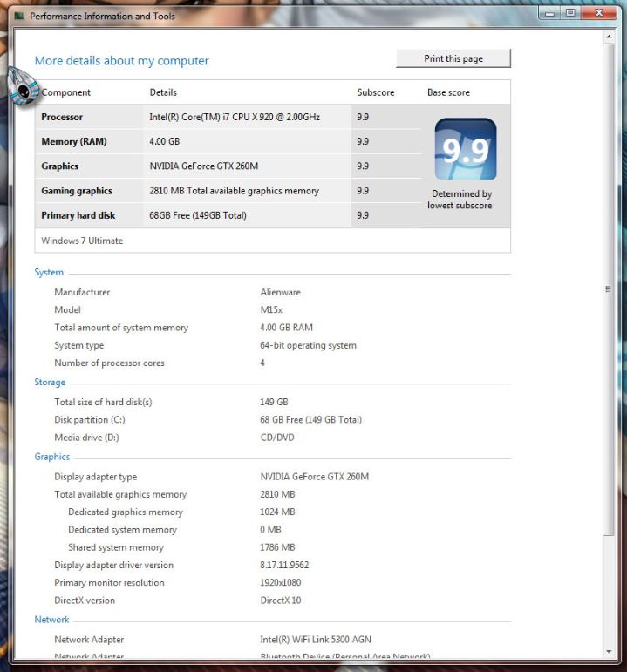Image resolution: width=627 pixels, height=672 pixels.
Task: Click the Total size of hard disk(s) label
Action: 103,402
